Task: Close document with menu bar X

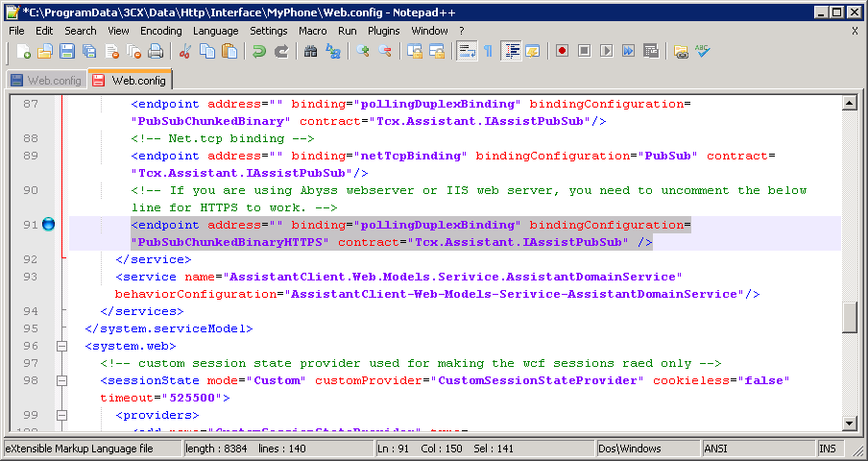Action: point(855,32)
